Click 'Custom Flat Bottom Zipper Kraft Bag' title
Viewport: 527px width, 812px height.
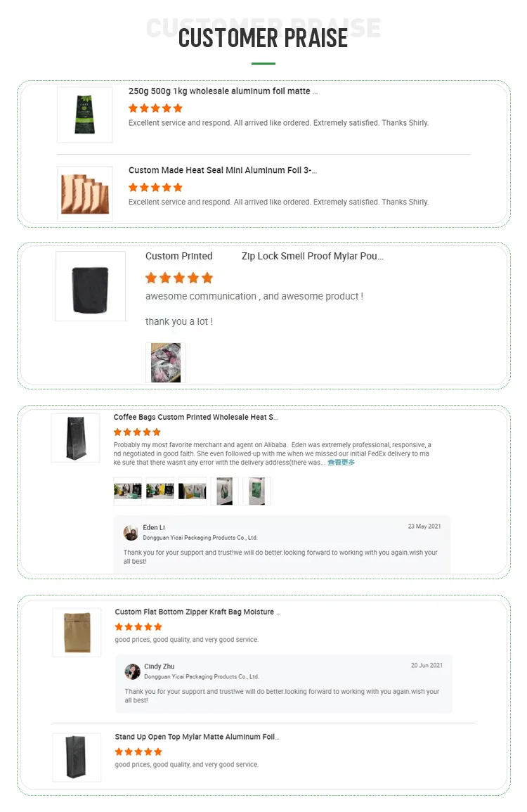[197, 612]
